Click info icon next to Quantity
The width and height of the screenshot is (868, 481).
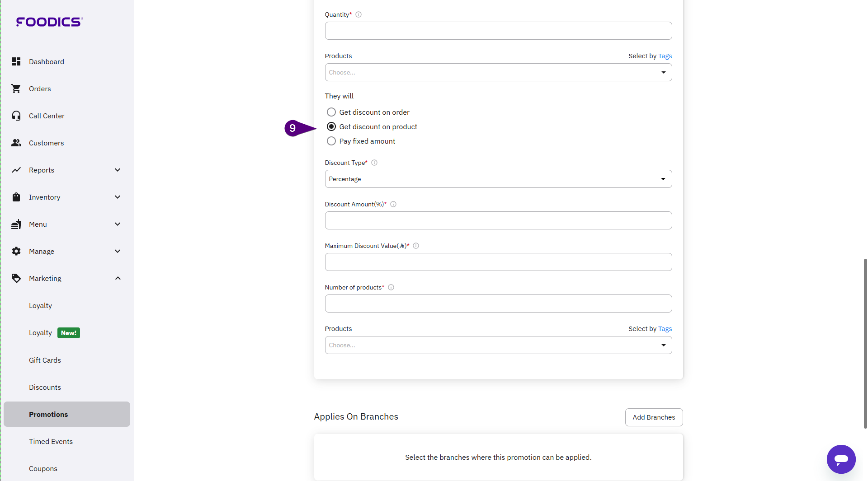(x=359, y=14)
